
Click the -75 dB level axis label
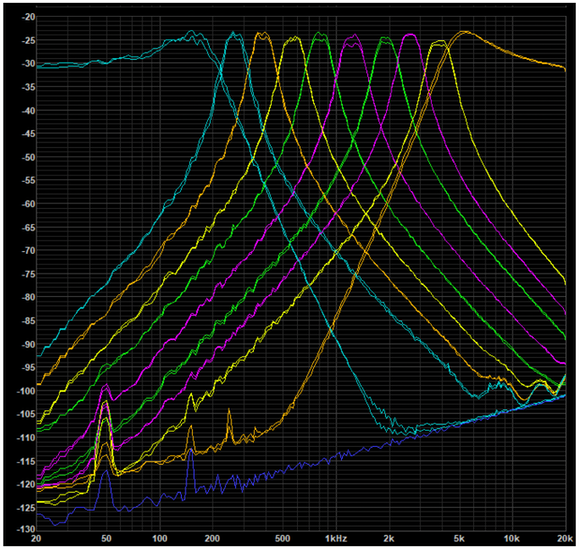tap(28, 274)
